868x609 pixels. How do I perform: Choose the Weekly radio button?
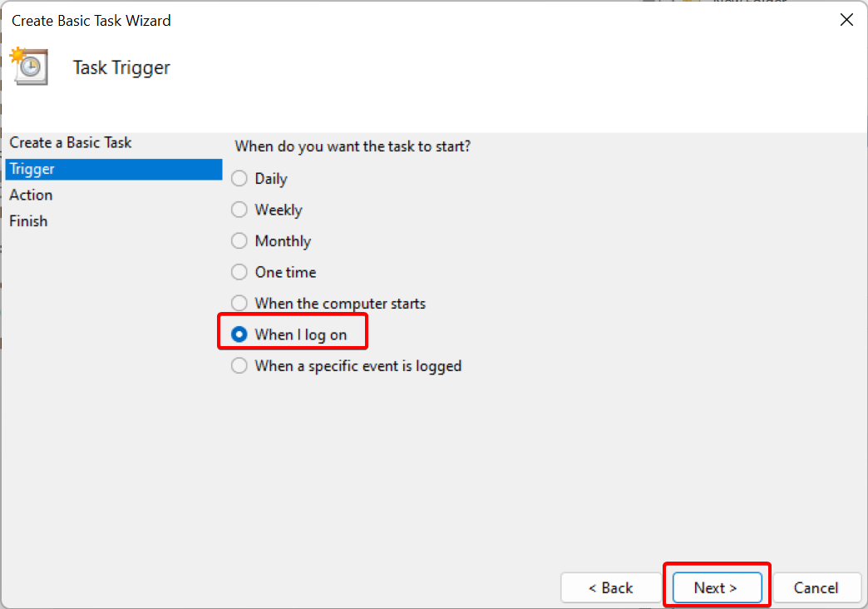(x=239, y=210)
